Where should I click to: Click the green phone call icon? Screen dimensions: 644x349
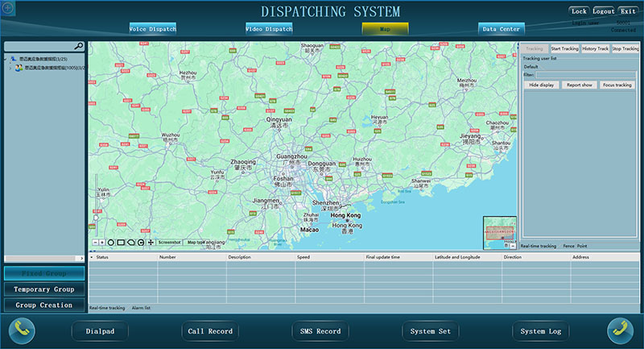pos(22,330)
